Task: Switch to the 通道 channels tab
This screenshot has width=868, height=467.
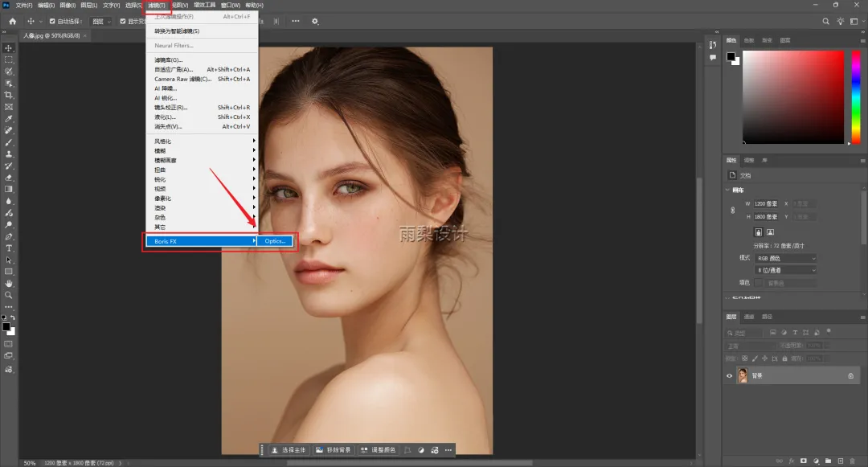Action: pyautogui.click(x=749, y=317)
